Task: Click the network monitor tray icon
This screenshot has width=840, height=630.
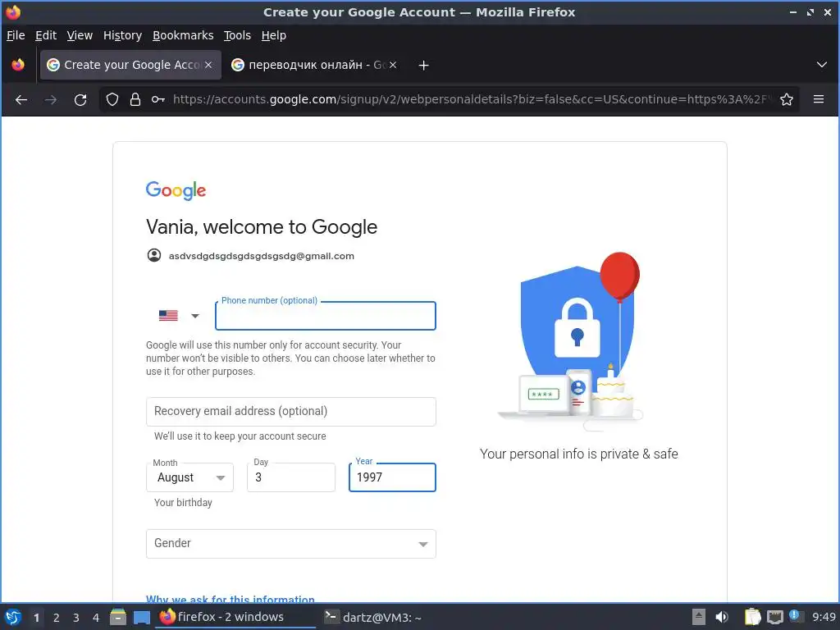Action: (x=774, y=617)
